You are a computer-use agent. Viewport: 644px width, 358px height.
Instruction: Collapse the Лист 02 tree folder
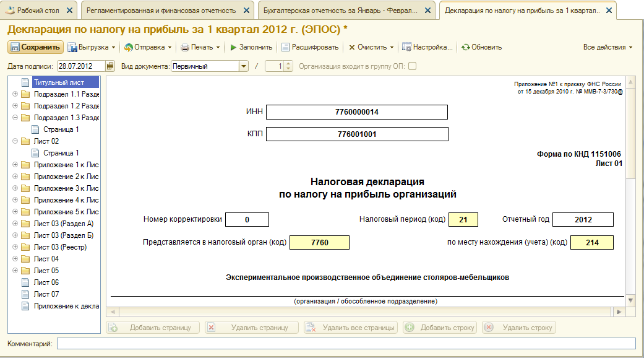[x=15, y=141]
